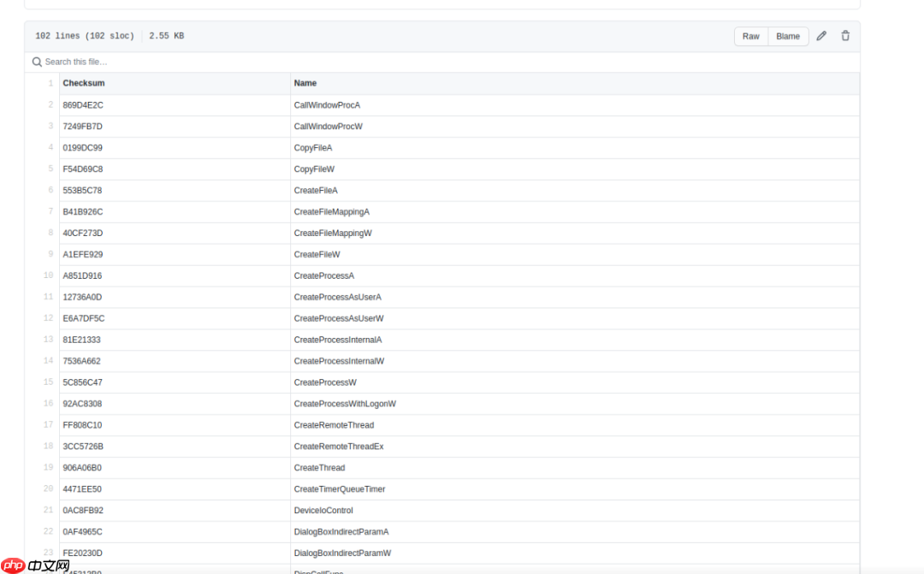This screenshot has height=574, width=924.
Task: Click line number 2
Action: pos(50,104)
